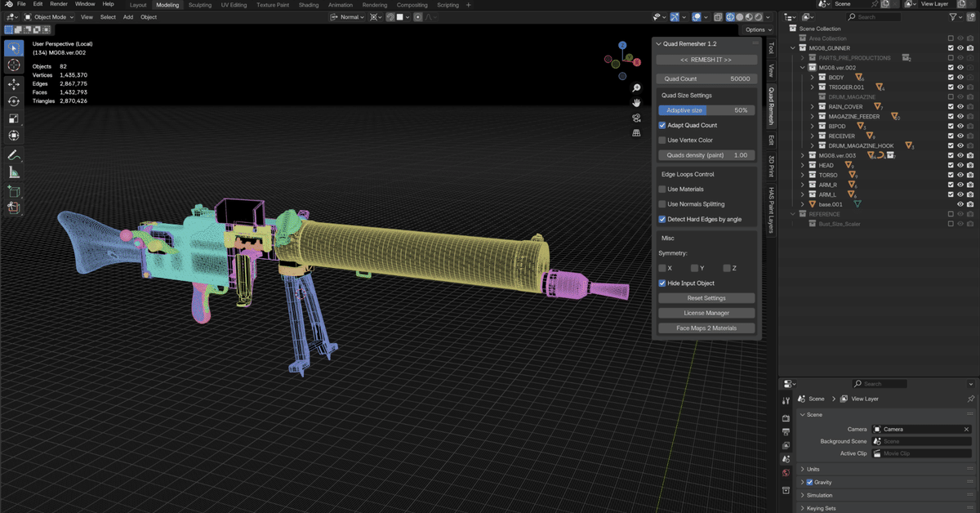The image size is (980, 513).
Task: Open the World properties tab icon
Action: (786, 472)
